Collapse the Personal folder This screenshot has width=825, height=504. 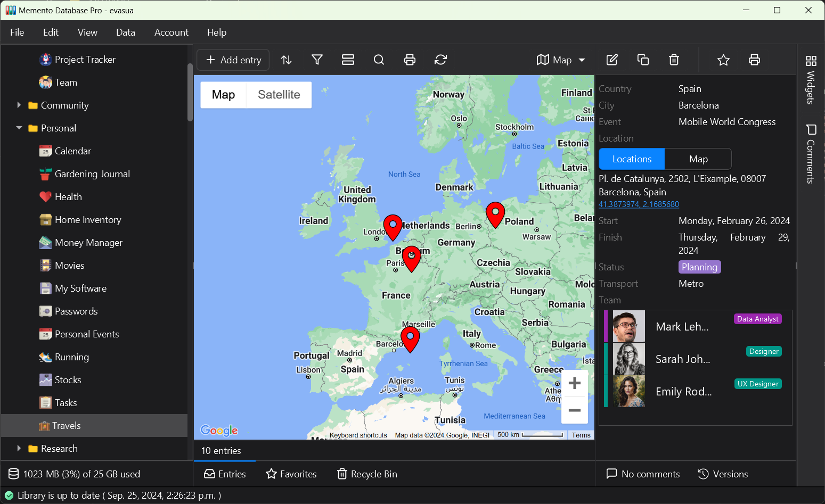pos(19,128)
